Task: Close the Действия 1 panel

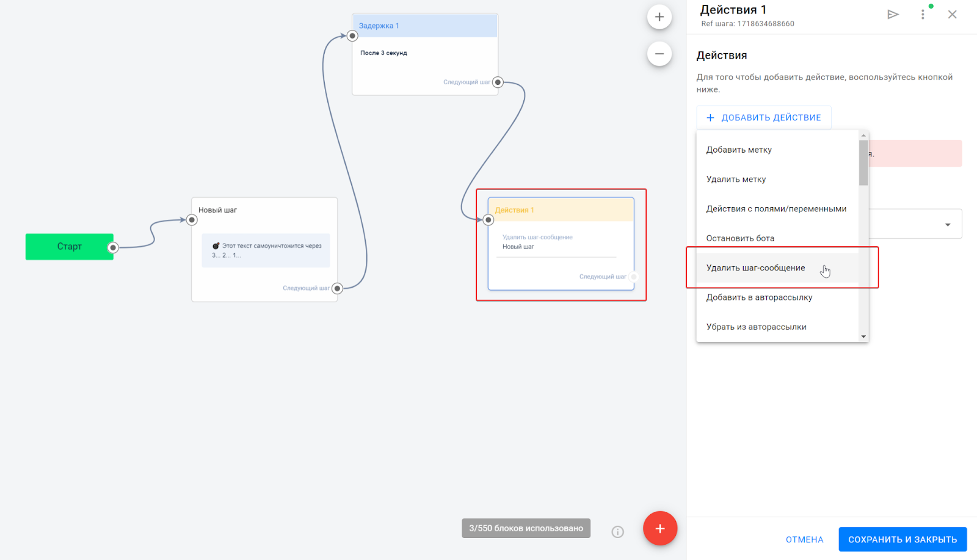Action: [952, 15]
